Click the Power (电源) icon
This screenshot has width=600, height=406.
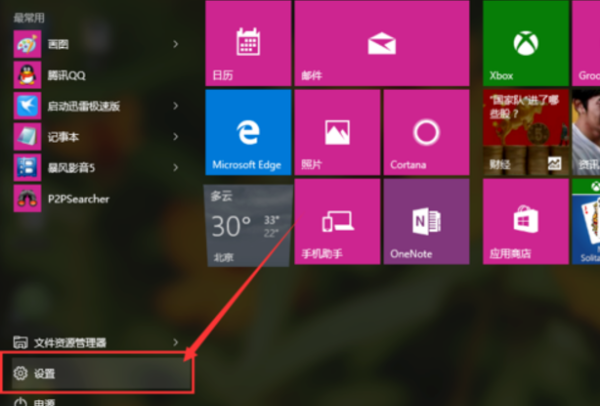(21, 402)
